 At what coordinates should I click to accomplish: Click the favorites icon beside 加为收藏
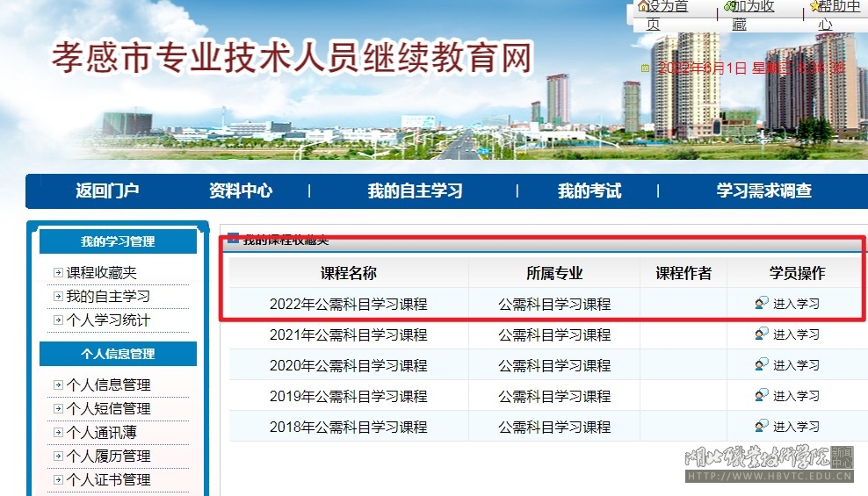pyautogui.click(x=728, y=6)
